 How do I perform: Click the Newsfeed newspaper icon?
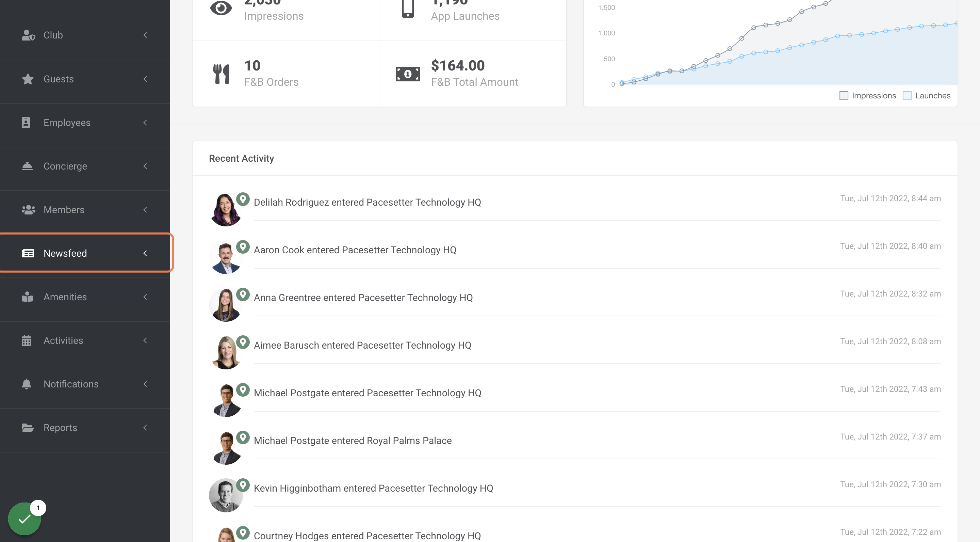coord(28,253)
